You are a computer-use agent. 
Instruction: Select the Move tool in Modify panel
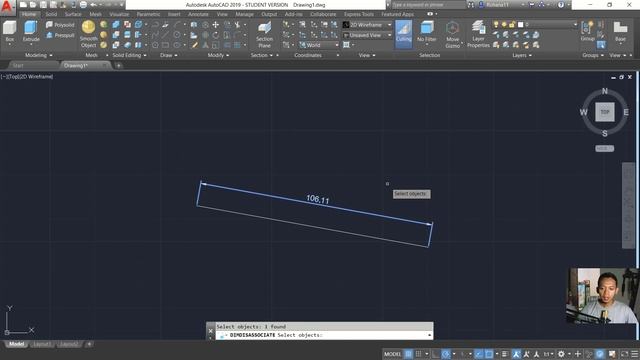pyautogui.click(x=216, y=25)
